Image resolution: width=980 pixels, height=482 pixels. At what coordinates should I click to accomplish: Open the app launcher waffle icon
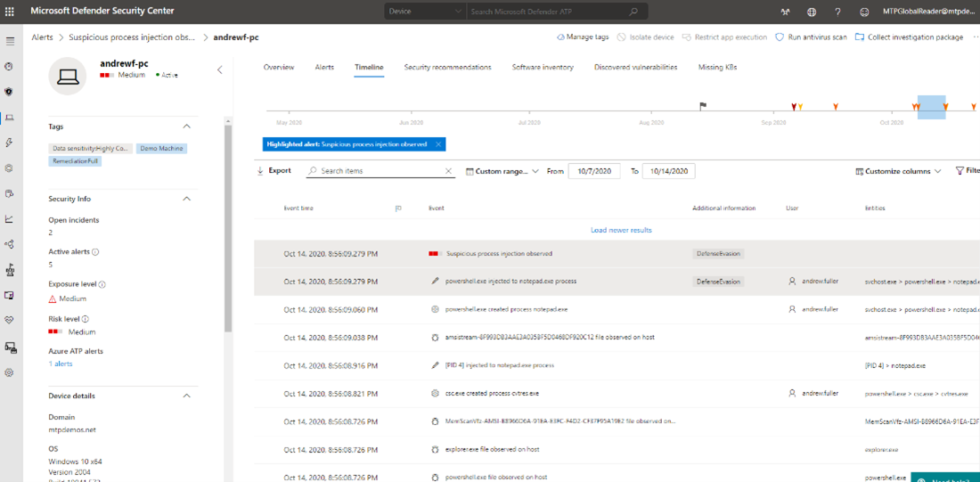click(10, 12)
